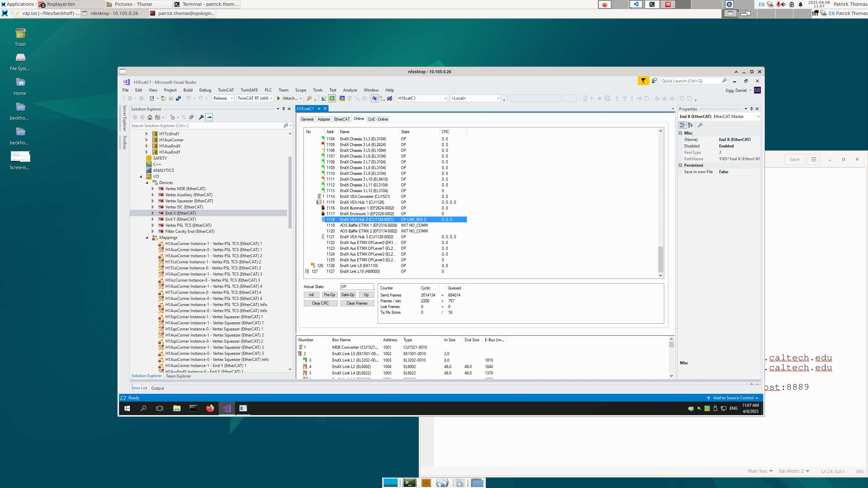Switch to the CoE - Online tab
The width and height of the screenshot is (868, 488).
pyautogui.click(x=378, y=119)
